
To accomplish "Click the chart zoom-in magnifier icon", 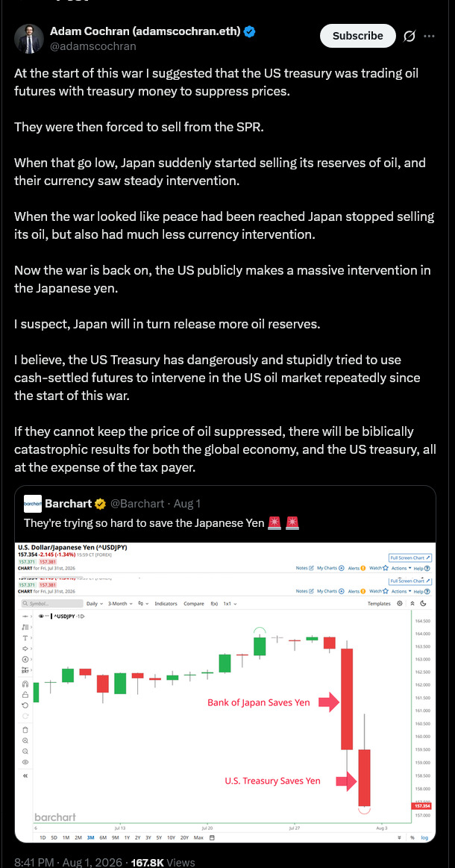I will 25,740.
